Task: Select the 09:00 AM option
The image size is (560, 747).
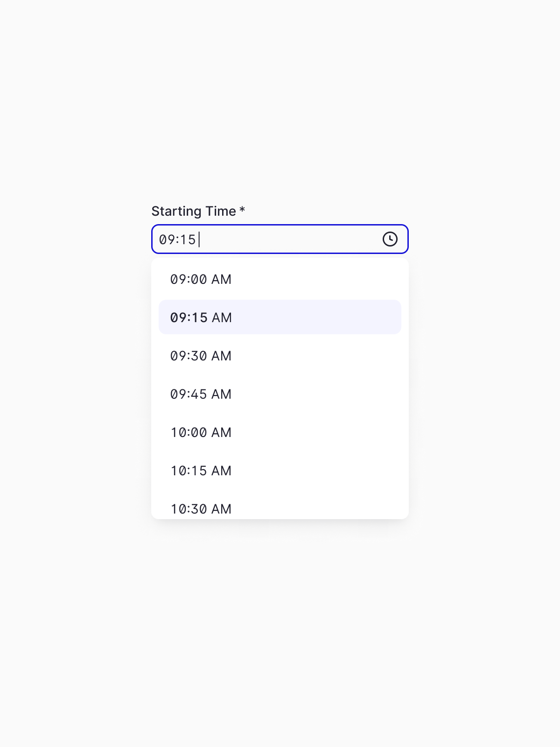Action: click(201, 279)
